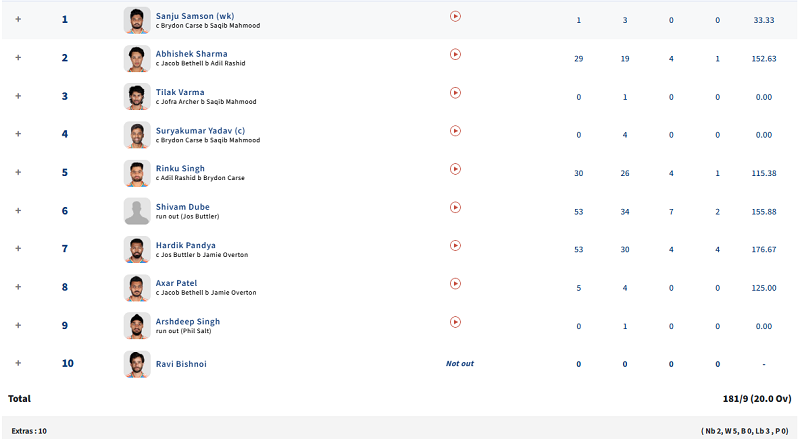Screen dimensions: 800x439
Task: Expand Hardik Pandya's row with plus
Action: [18, 249]
